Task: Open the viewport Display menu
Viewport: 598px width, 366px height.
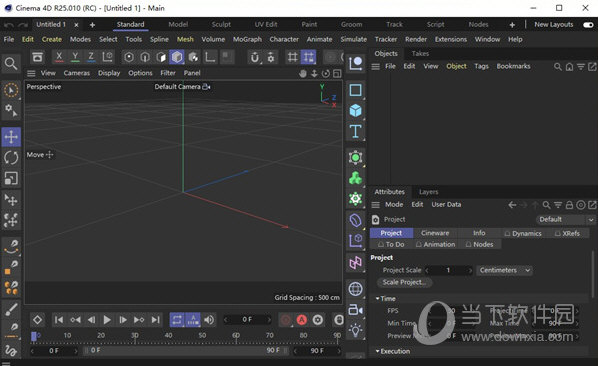Action: point(109,73)
